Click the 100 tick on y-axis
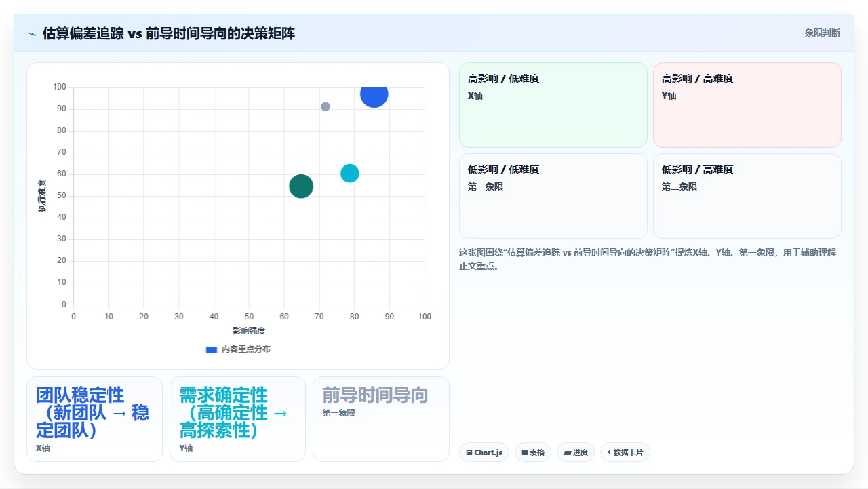The image size is (868, 489). 60,87
